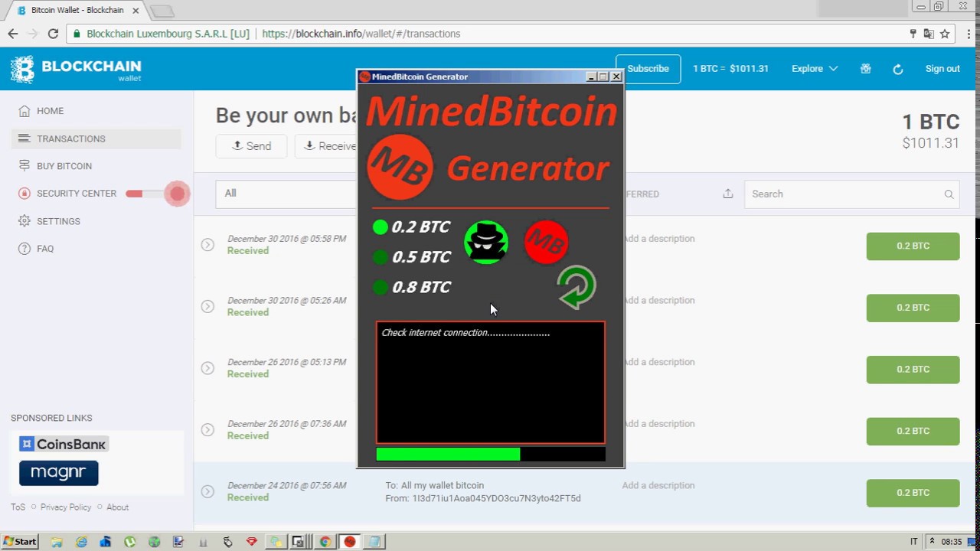This screenshot has height=551, width=980.
Task: Open the About link
Action: [x=117, y=507]
